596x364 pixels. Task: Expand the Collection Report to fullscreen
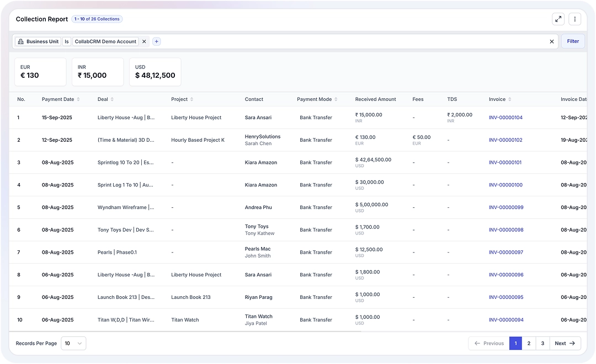point(558,18)
